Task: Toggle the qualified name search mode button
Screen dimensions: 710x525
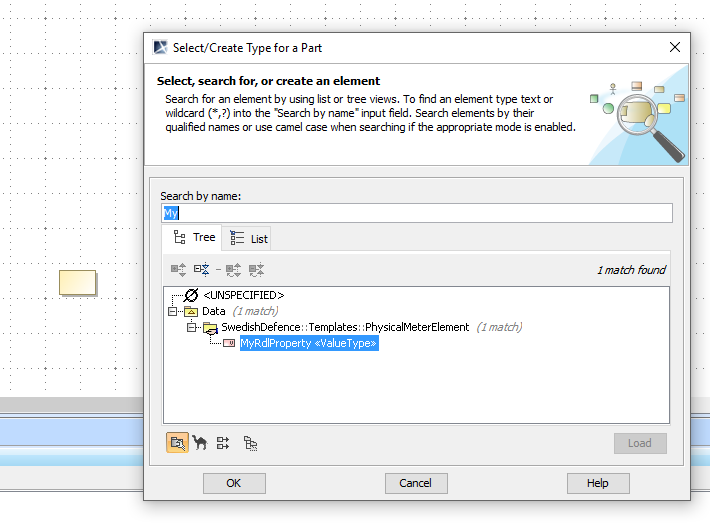Action: pos(177,442)
